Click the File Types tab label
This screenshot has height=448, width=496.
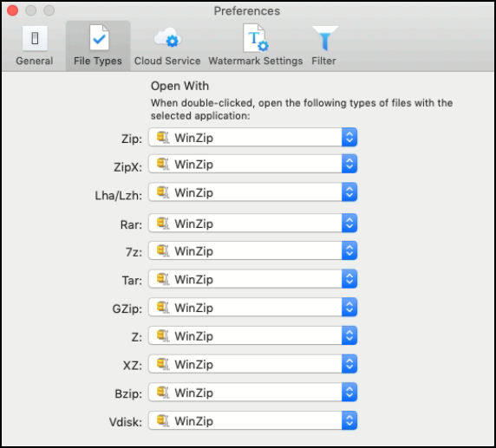tap(98, 61)
